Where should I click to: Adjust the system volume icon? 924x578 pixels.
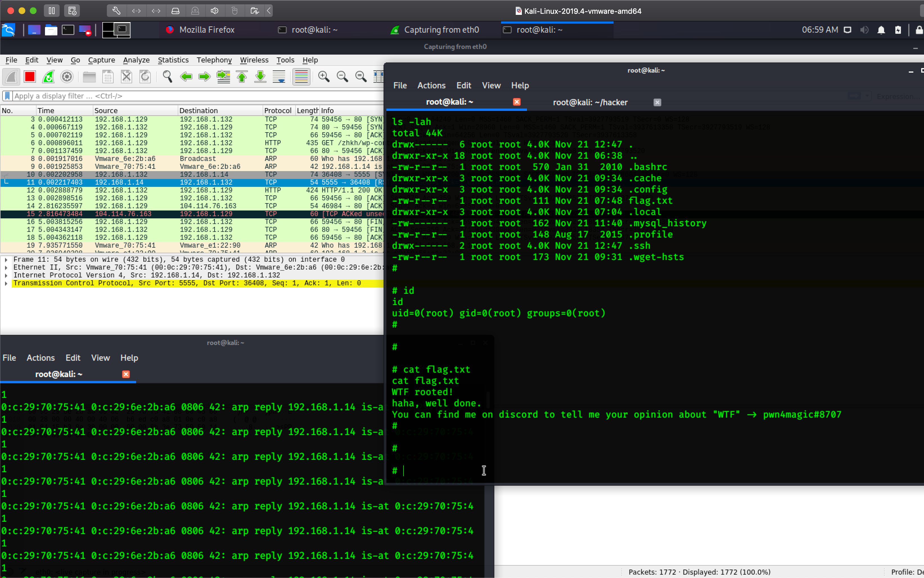click(x=864, y=30)
